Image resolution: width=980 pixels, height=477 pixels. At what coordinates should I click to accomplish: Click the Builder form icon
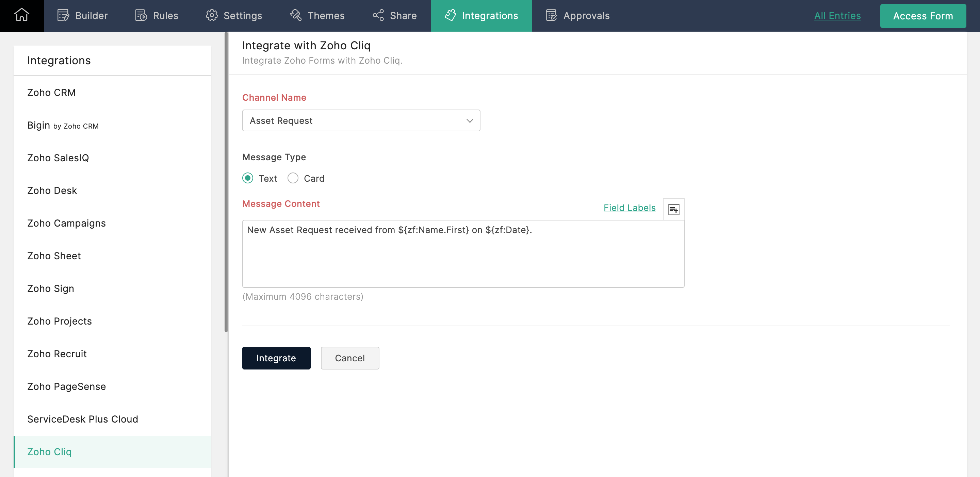pos(63,16)
